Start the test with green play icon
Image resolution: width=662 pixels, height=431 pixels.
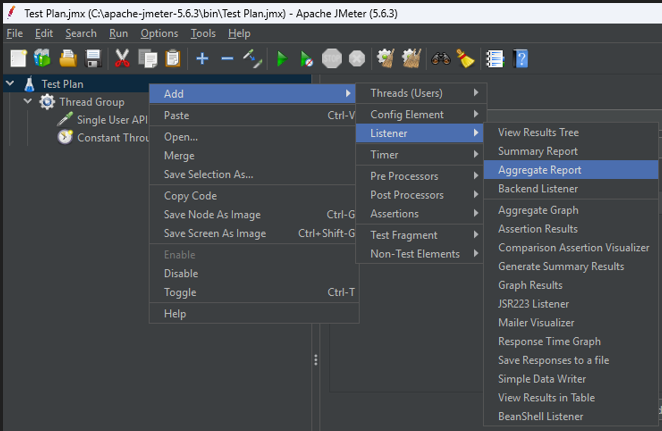(x=282, y=58)
